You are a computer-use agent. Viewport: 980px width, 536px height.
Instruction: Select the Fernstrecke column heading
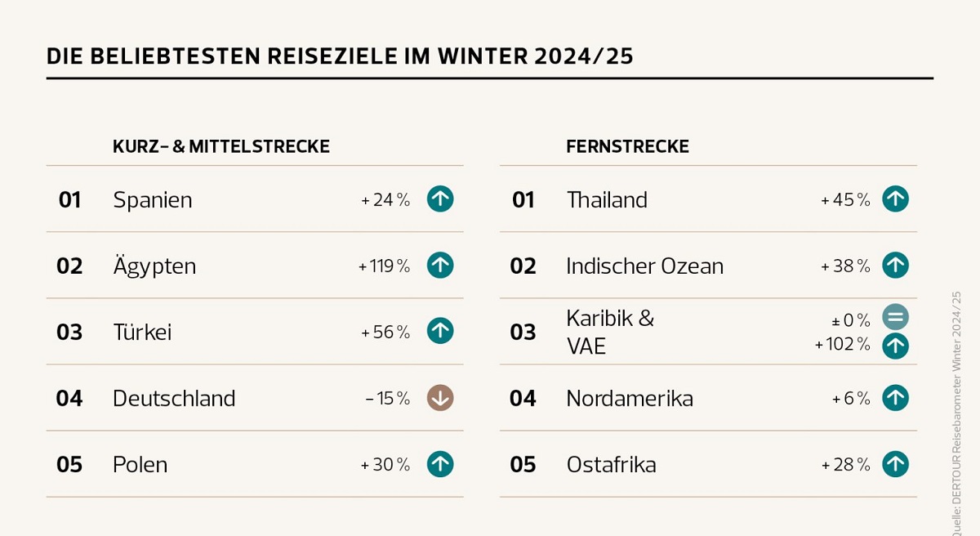pyautogui.click(x=627, y=146)
